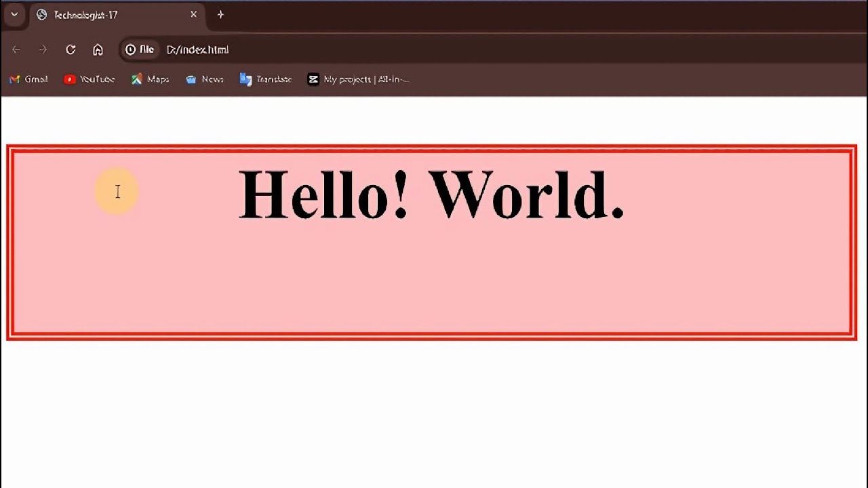Open the home page icon
Image resolution: width=868 pixels, height=488 pixels.
click(x=98, y=49)
